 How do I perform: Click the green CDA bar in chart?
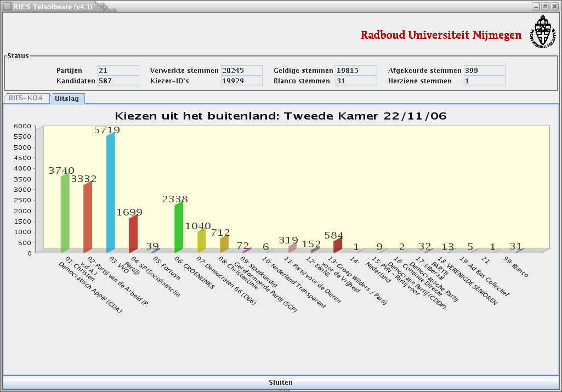[65, 214]
